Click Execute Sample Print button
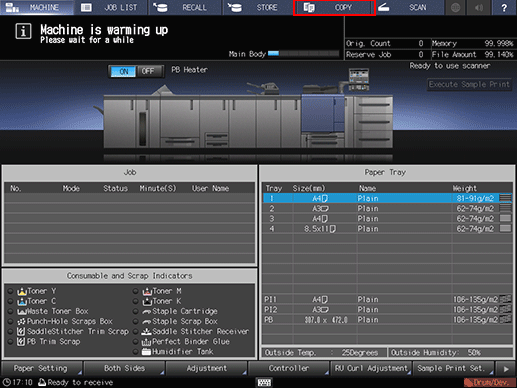This screenshot has width=517, height=388. click(x=469, y=84)
